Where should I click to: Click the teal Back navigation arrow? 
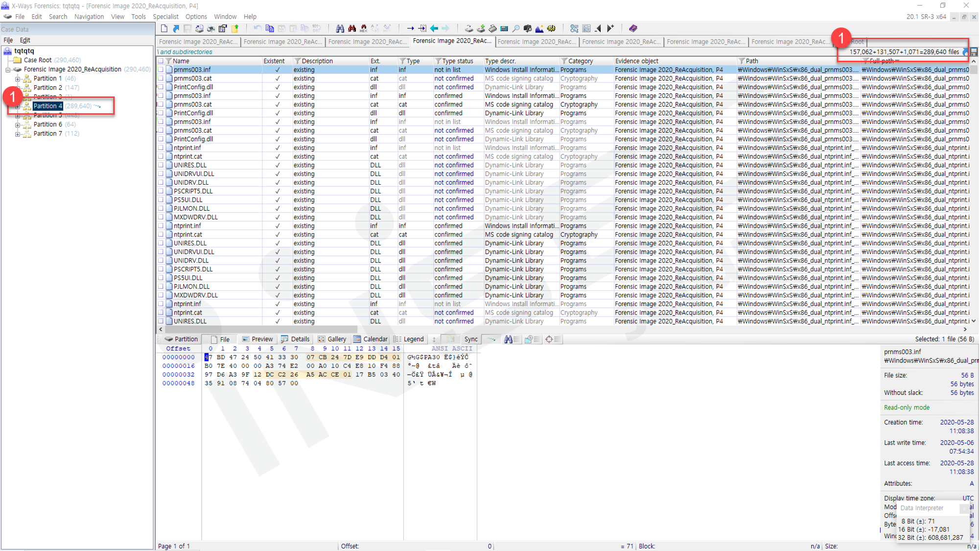(434, 28)
